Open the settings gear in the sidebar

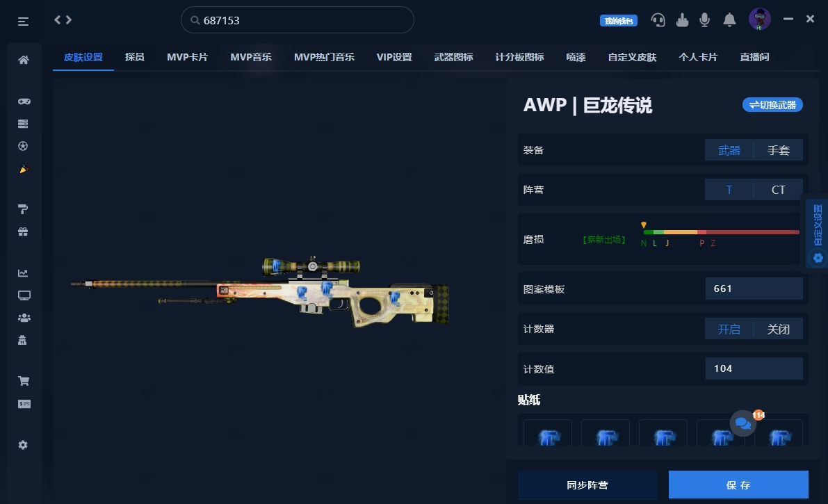point(23,445)
